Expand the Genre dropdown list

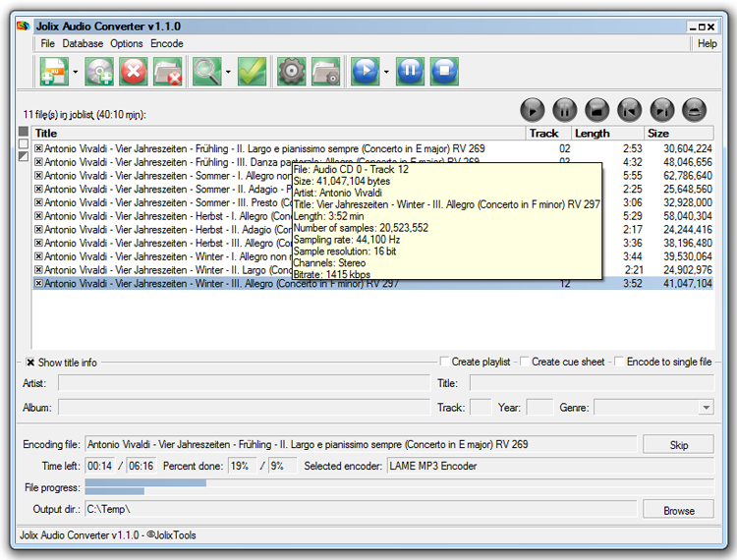pos(706,407)
